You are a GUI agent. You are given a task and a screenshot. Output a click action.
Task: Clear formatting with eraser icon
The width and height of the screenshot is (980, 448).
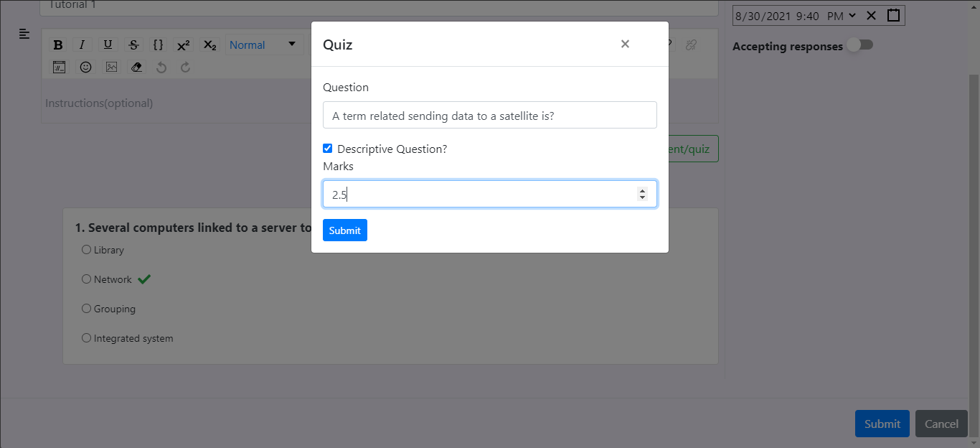[137, 67]
